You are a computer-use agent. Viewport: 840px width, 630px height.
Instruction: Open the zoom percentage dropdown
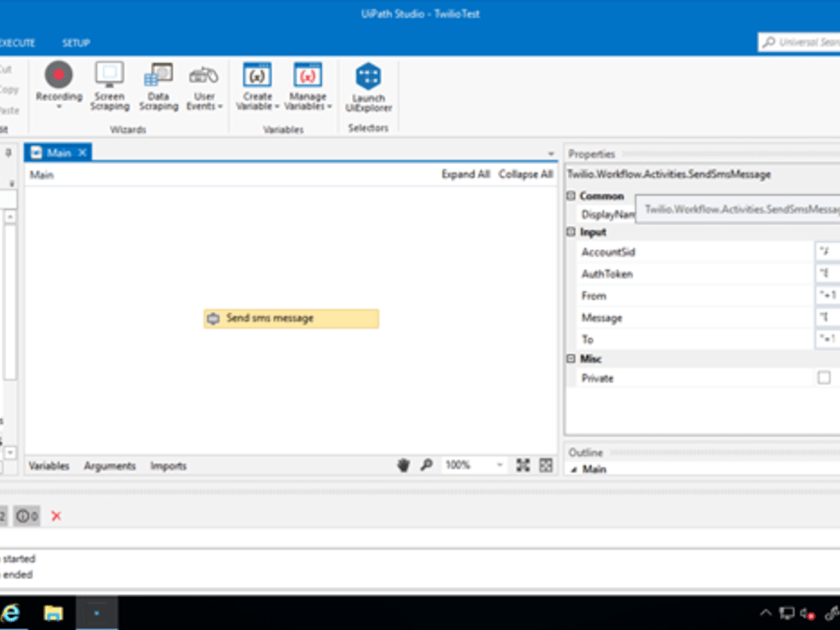(x=500, y=465)
